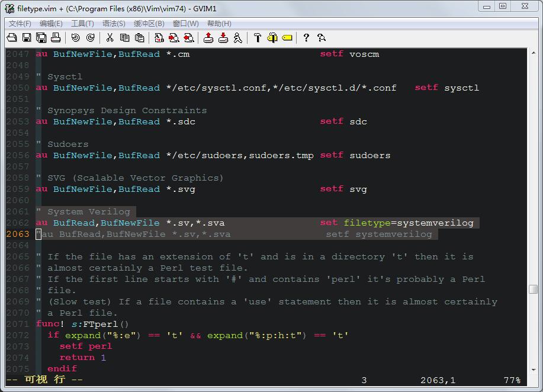The width and height of the screenshot is (543, 392).
Task: Click 'Sudoers' comment on line 2055
Action: [68, 144]
